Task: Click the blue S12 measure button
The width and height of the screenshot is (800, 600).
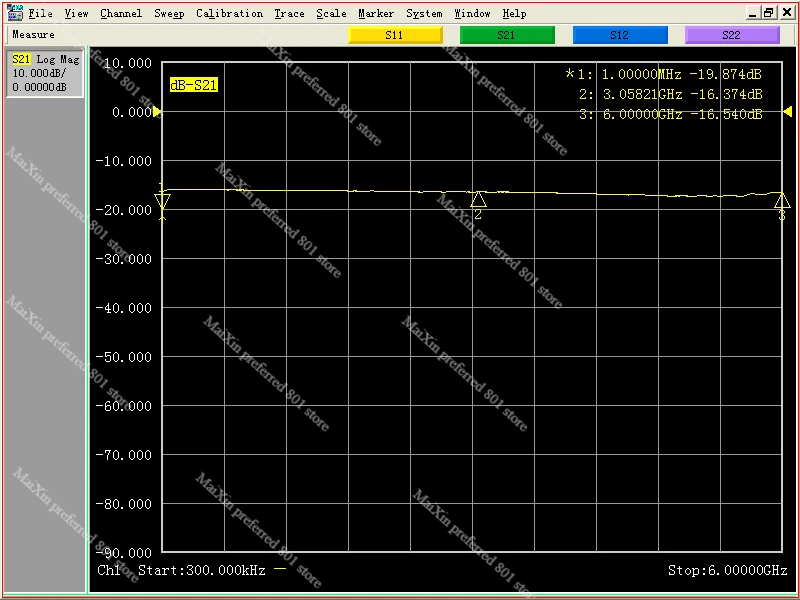Action: (620, 35)
